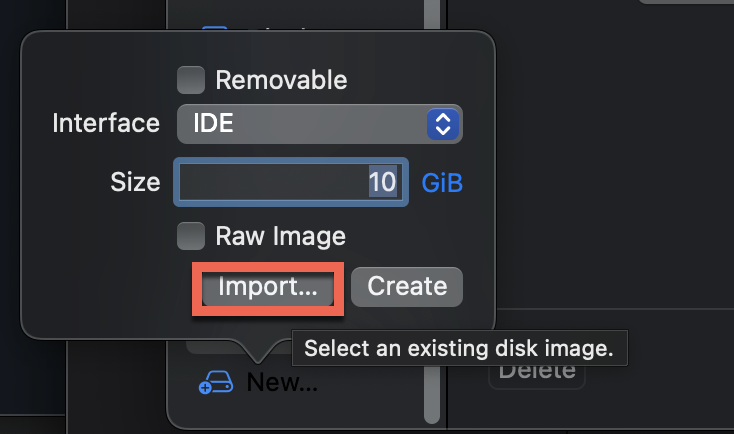Select the "New..." entry in the sidebar

[x=284, y=382]
